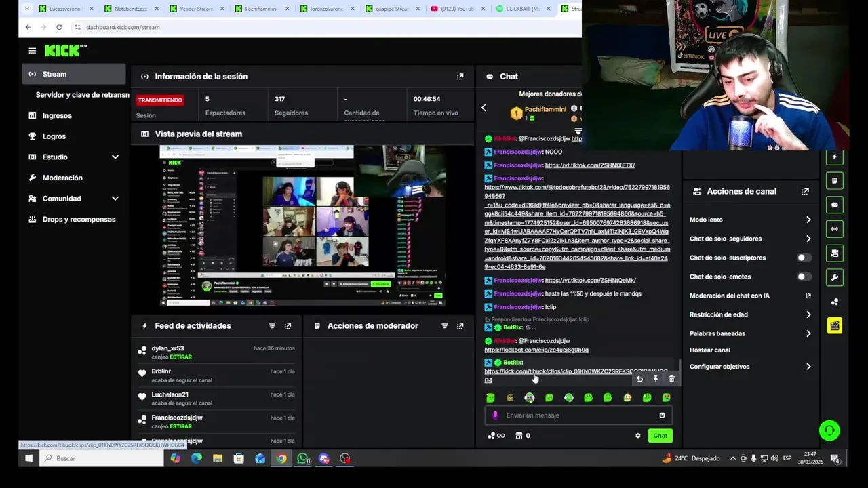
Task: Open WhatsApp from the taskbar
Action: (x=302, y=458)
